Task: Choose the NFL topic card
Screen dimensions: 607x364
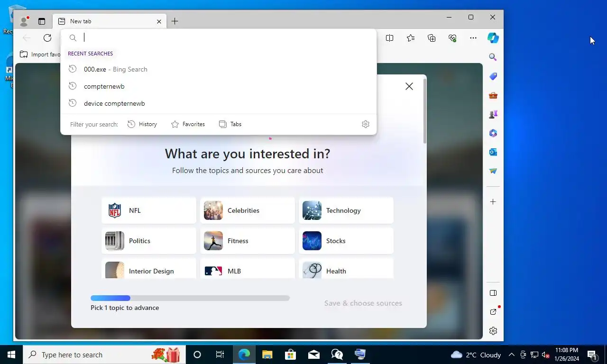Action: click(149, 210)
